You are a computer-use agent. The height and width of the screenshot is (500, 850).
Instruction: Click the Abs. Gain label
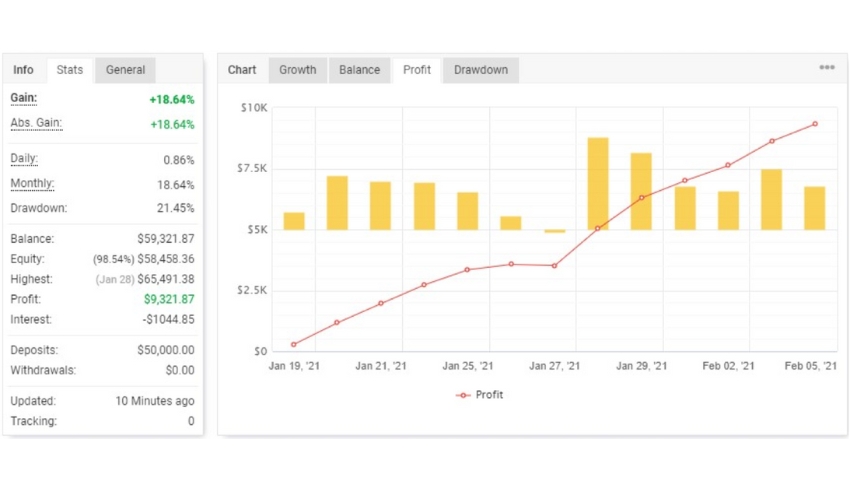[x=33, y=123]
